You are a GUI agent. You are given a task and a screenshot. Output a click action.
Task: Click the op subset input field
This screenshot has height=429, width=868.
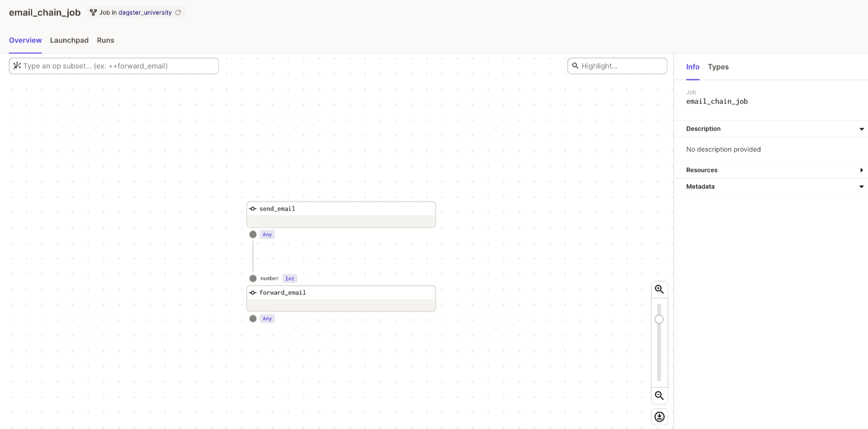[113, 66]
